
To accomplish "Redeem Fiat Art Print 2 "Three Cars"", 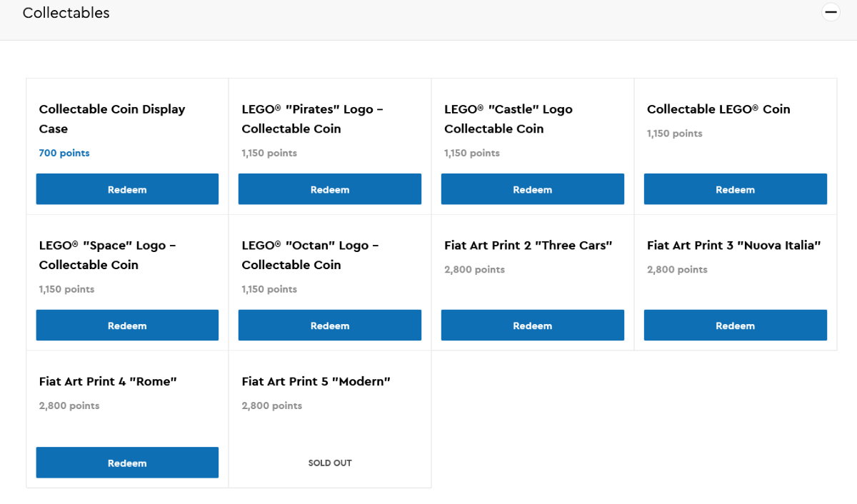I will 533,326.
